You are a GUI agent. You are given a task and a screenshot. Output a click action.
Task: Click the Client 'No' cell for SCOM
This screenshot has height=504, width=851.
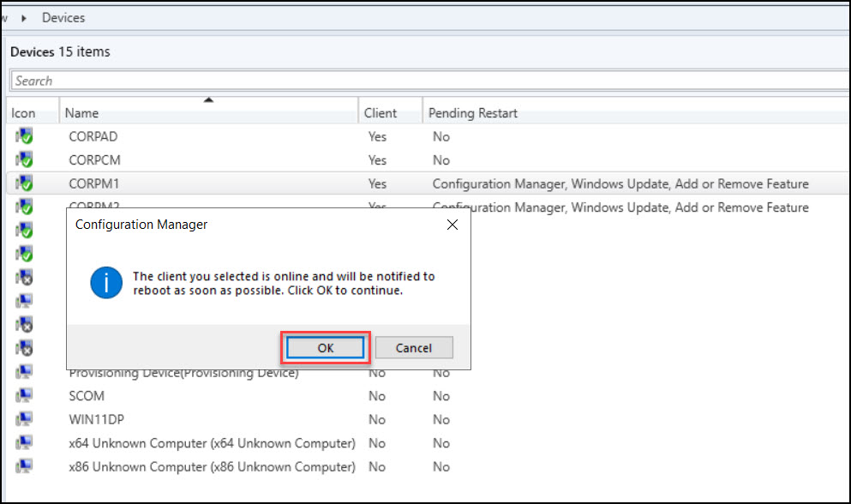(377, 396)
